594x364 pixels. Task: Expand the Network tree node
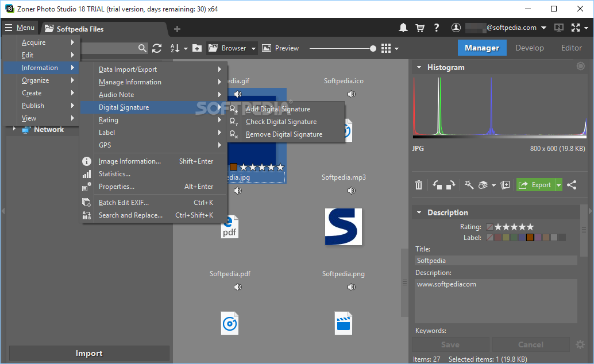pos(14,129)
